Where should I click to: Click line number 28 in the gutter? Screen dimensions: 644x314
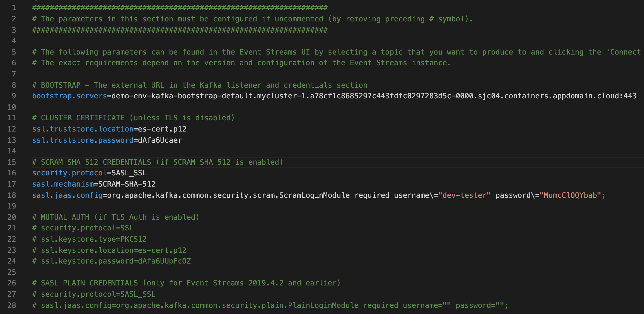[x=12, y=306]
